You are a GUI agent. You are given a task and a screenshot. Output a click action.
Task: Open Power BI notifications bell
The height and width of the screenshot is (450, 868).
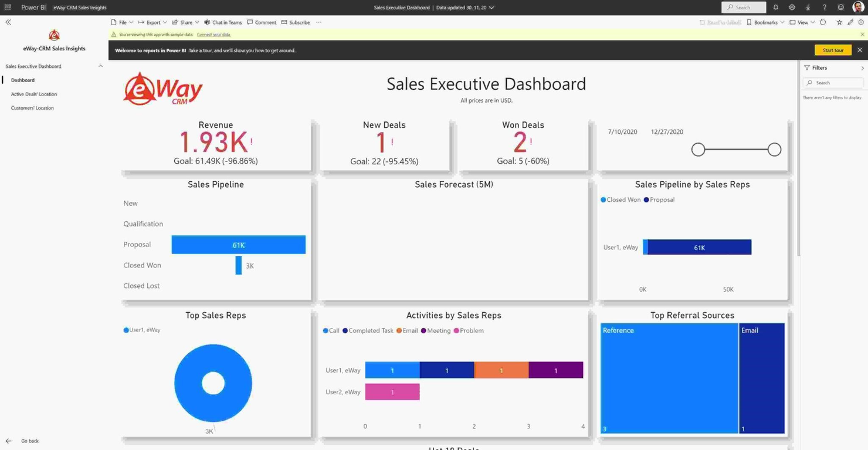[775, 7]
